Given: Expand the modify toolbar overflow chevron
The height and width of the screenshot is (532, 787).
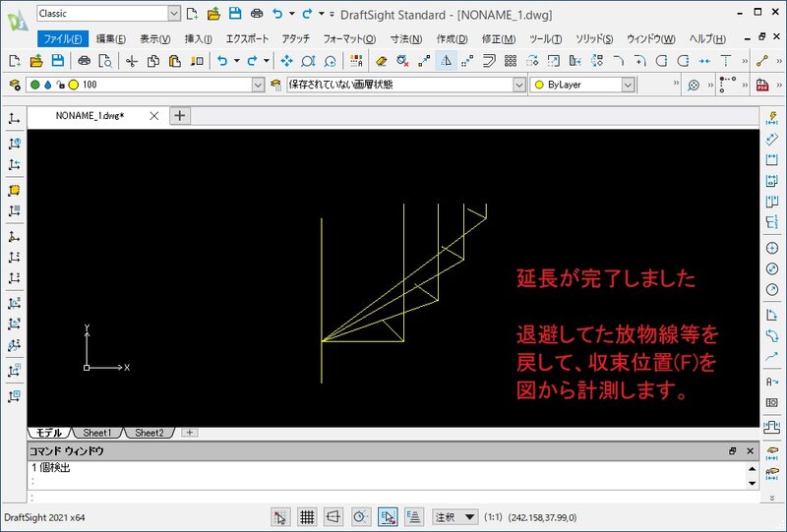Looking at the screenshot, I should [x=745, y=61].
